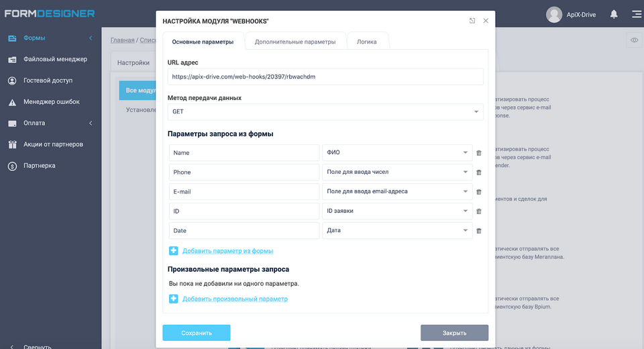The image size is (644, 349).
Task: Open the GET method dropdown
Action: [x=325, y=112]
